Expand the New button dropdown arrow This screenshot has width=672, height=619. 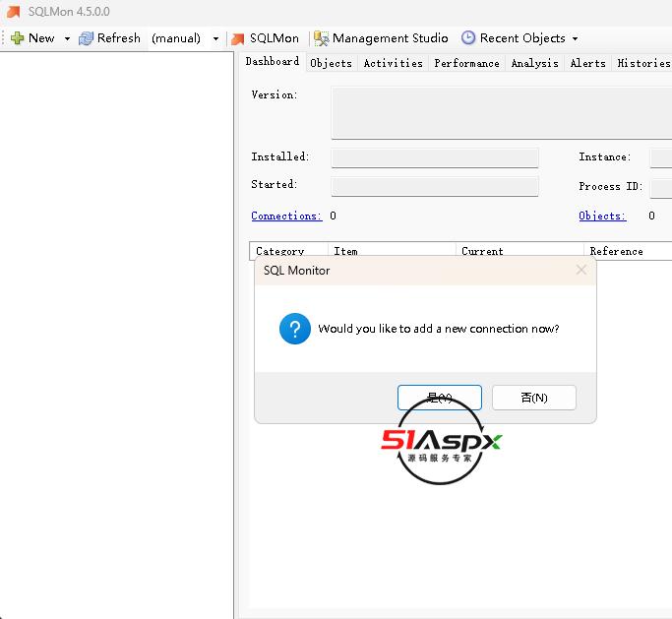point(67,39)
